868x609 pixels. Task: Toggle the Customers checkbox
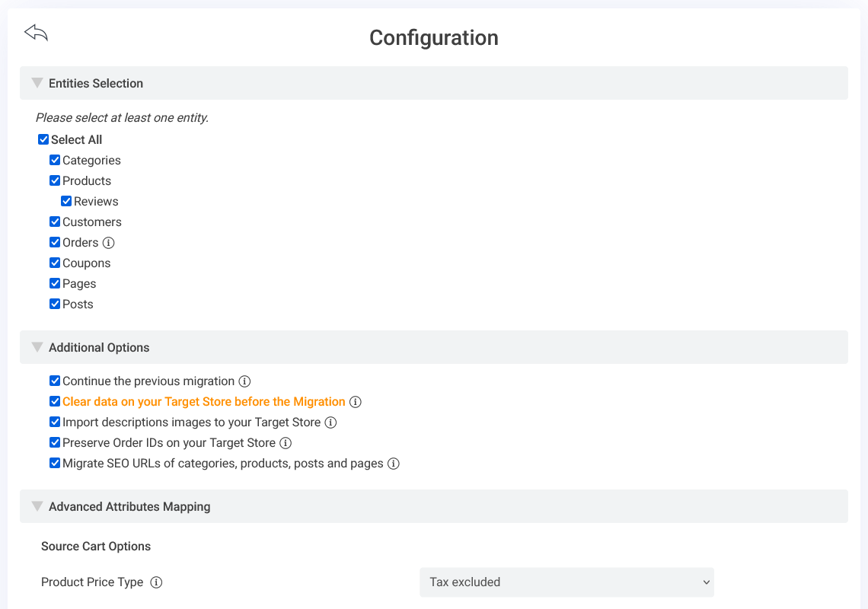pyautogui.click(x=55, y=222)
